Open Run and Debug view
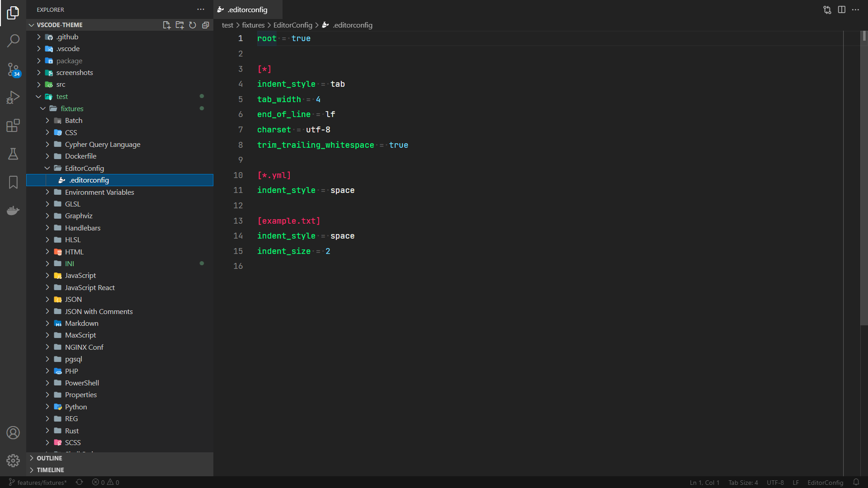The height and width of the screenshot is (488, 868). (x=13, y=97)
